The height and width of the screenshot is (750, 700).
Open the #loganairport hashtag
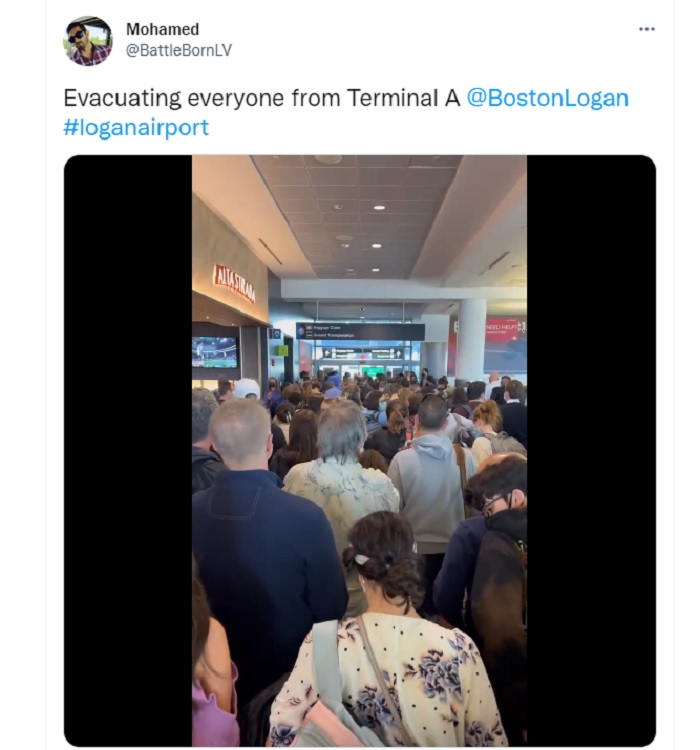(x=136, y=127)
